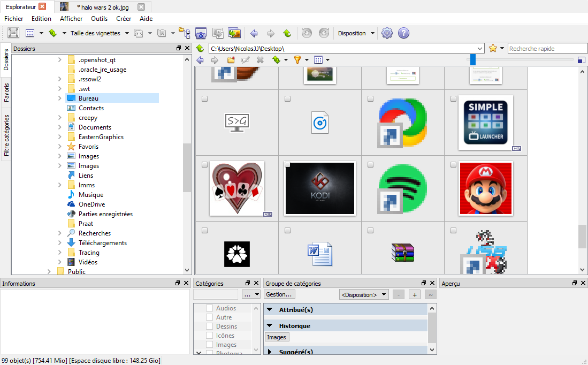Click the ... button in Catégories panel

click(247, 295)
